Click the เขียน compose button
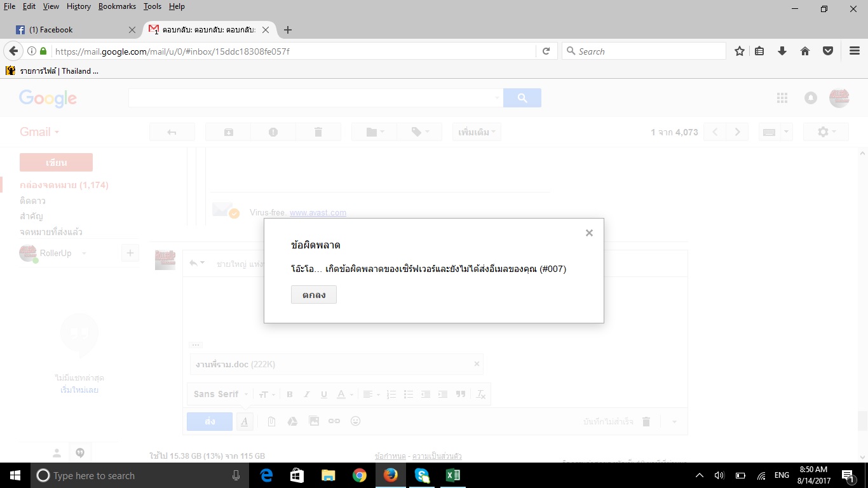Viewport: 868px width, 488px height. (x=56, y=163)
